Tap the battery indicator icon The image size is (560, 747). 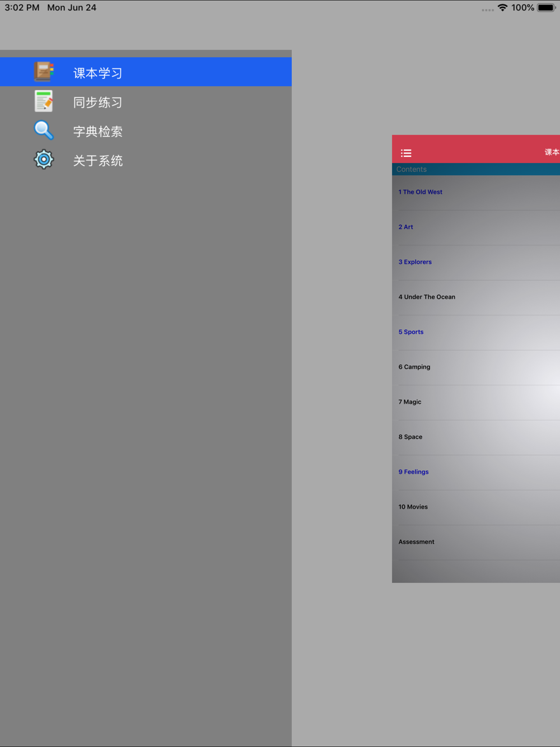tap(546, 8)
